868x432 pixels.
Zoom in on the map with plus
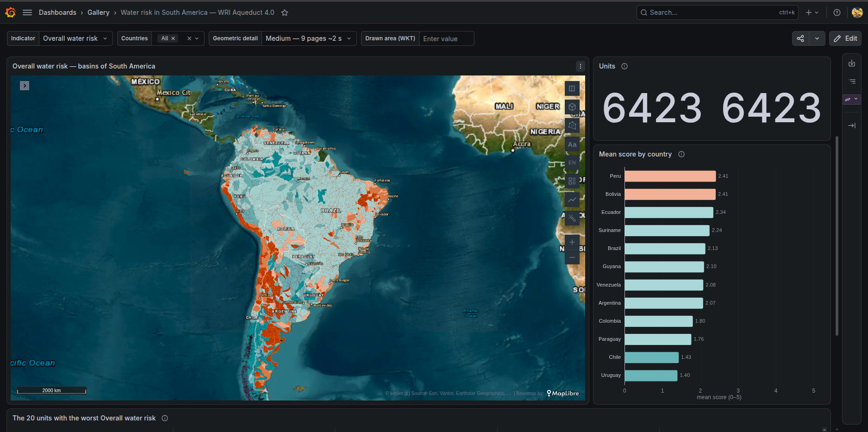[x=572, y=242]
